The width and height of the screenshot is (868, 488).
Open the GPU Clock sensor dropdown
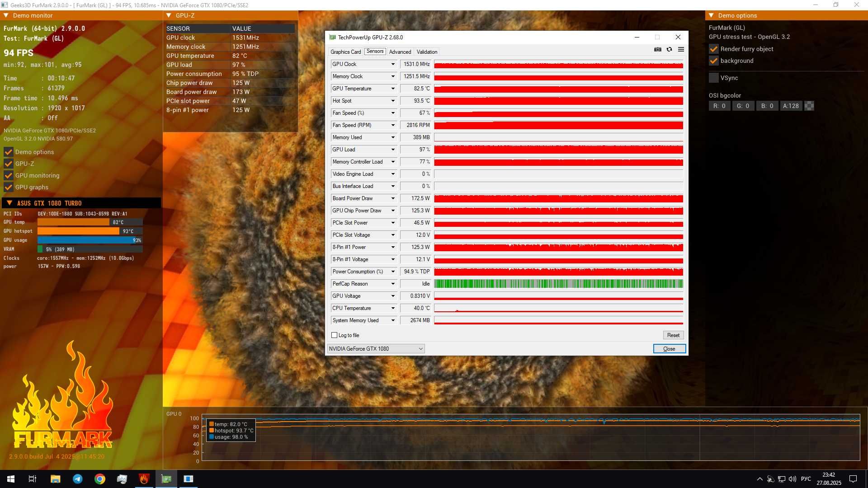(393, 64)
